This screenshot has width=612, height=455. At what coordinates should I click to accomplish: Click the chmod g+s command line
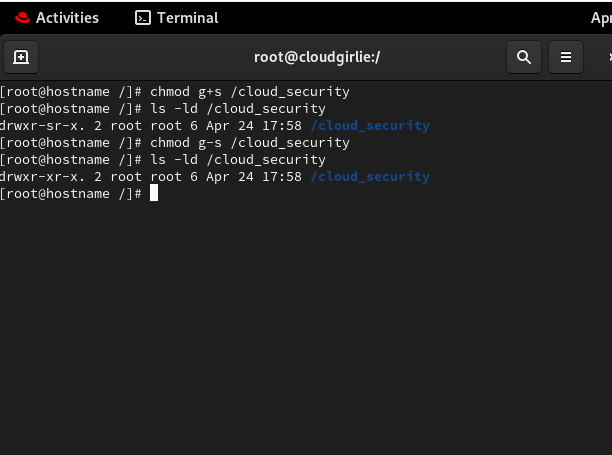click(250, 92)
